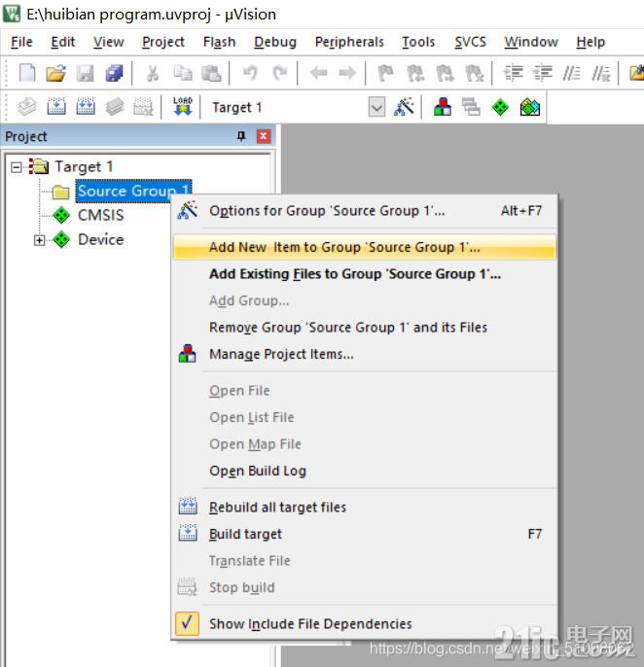Click the Navigate Backwards arrow icon

pyautogui.click(x=319, y=73)
